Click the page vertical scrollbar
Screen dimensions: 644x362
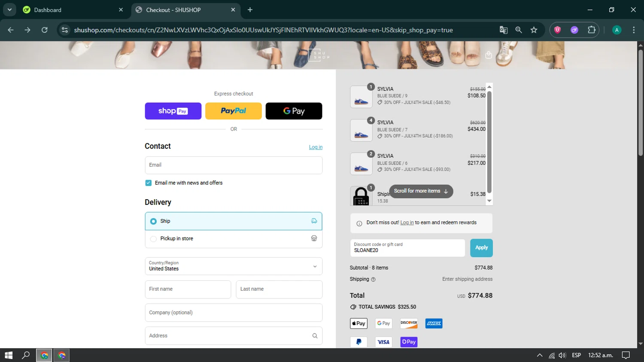(x=641, y=103)
